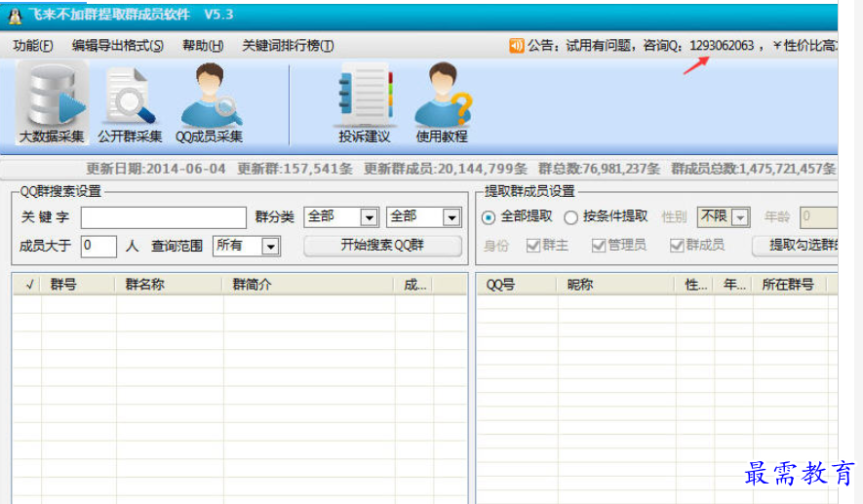Screen dimensions: 863x504
Task: Sort by the 群名称 column header
Action: point(170,285)
